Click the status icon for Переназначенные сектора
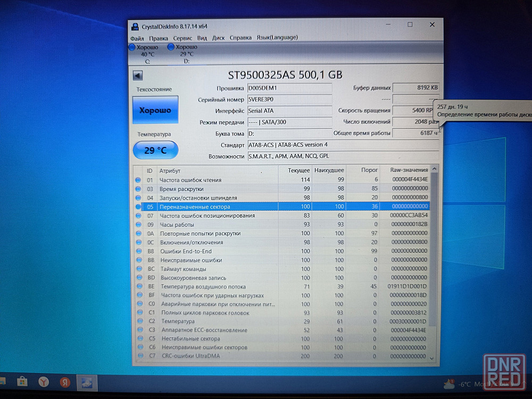The width and height of the screenshot is (532, 399). pos(138,206)
